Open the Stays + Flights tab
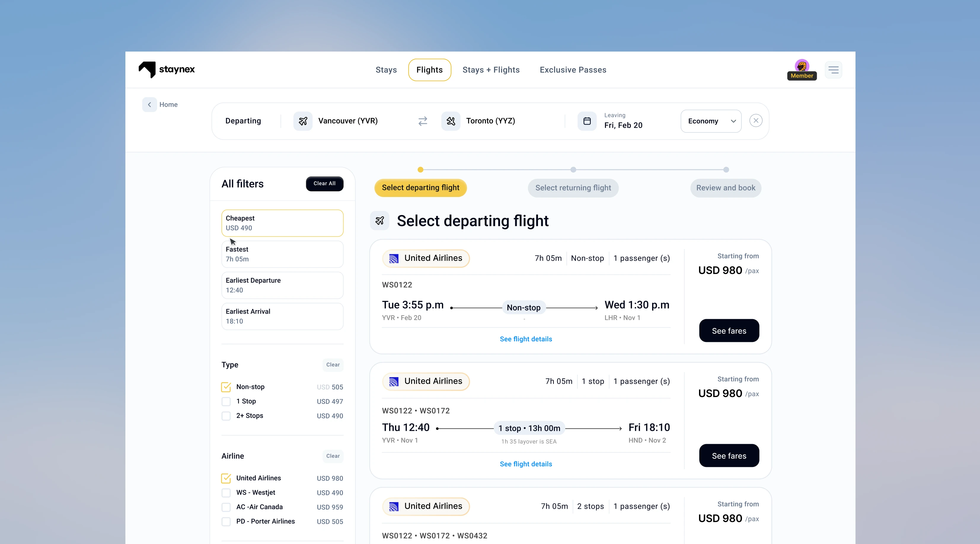 pos(491,70)
